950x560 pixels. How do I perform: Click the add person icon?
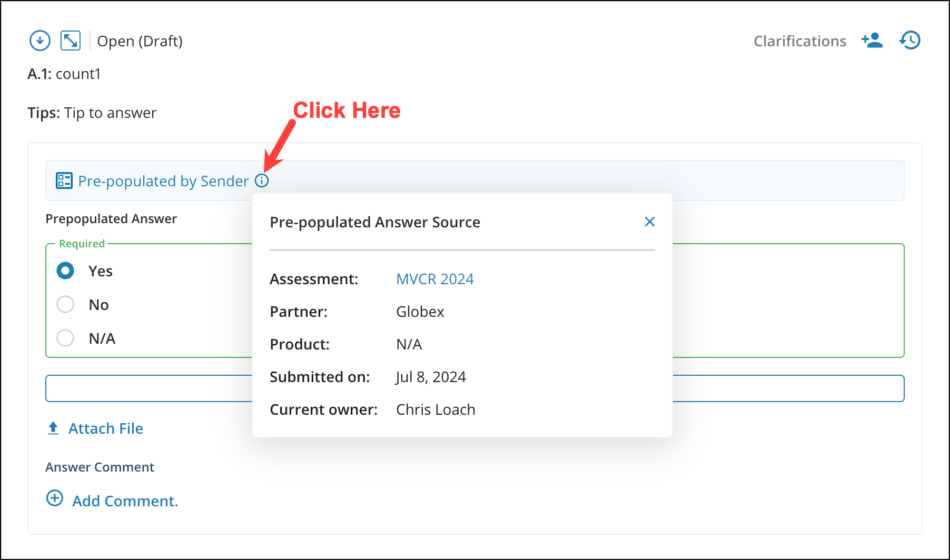tap(872, 41)
